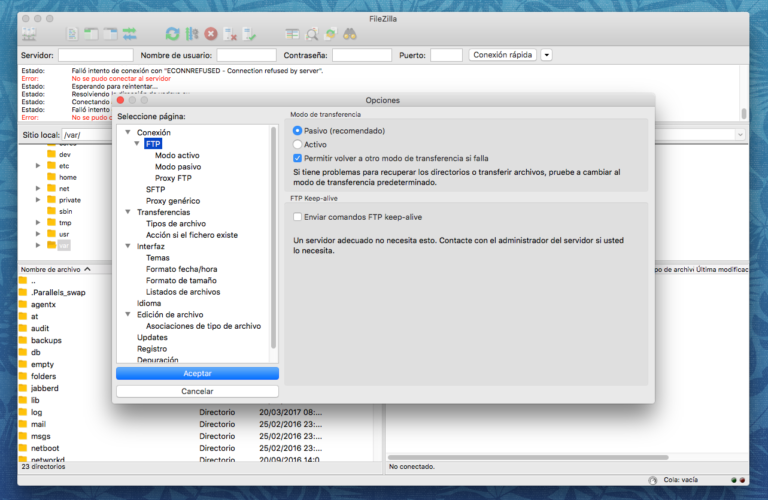Click the 'Aceptar' button
Viewport: 768px width, 500px height.
pos(197,373)
